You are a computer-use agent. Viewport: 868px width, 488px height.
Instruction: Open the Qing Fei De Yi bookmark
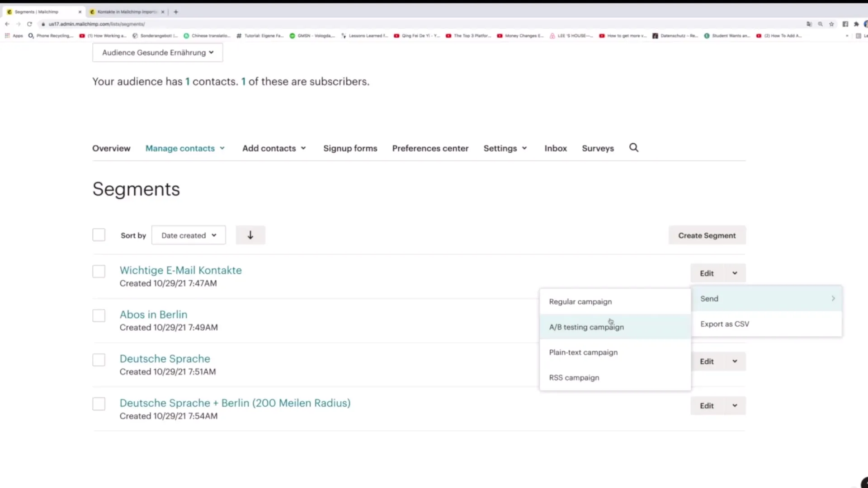coord(417,36)
